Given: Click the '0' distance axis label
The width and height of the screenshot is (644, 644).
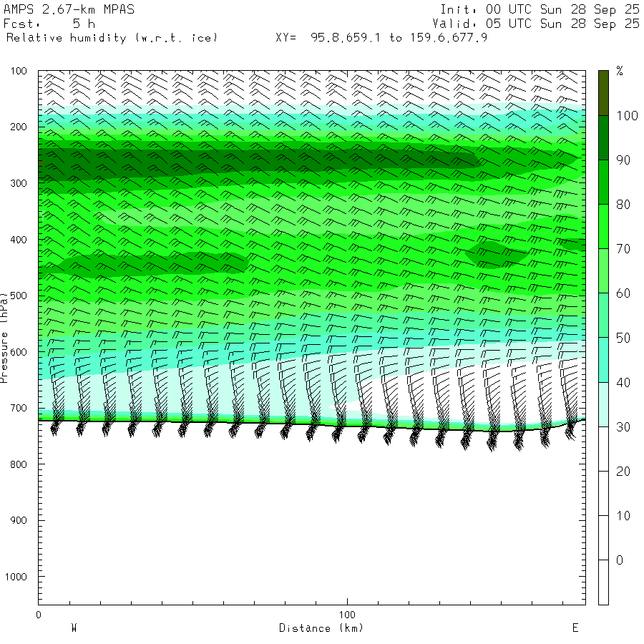Looking at the screenshot, I should (x=39, y=615).
